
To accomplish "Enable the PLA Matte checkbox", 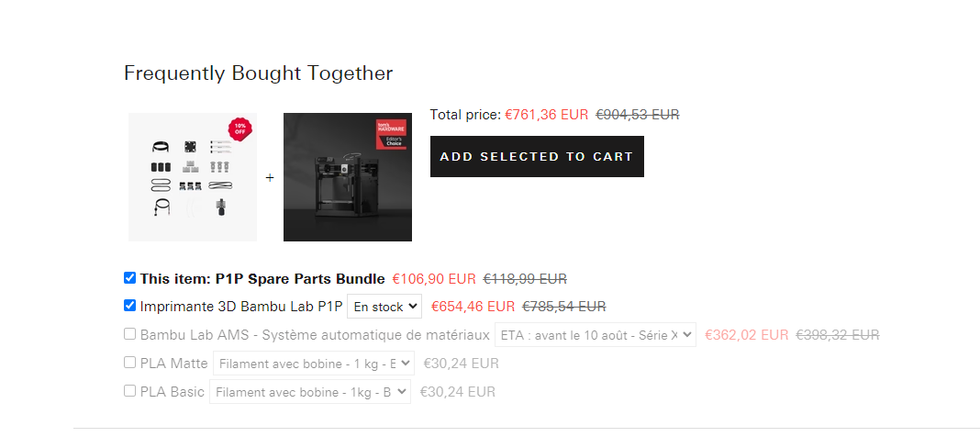I will pyautogui.click(x=129, y=363).
